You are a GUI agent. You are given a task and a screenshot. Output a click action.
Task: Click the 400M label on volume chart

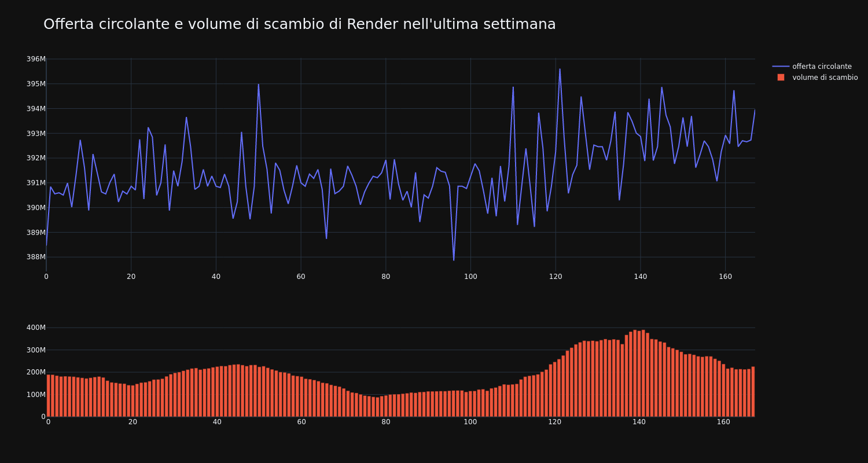point(36,328)
